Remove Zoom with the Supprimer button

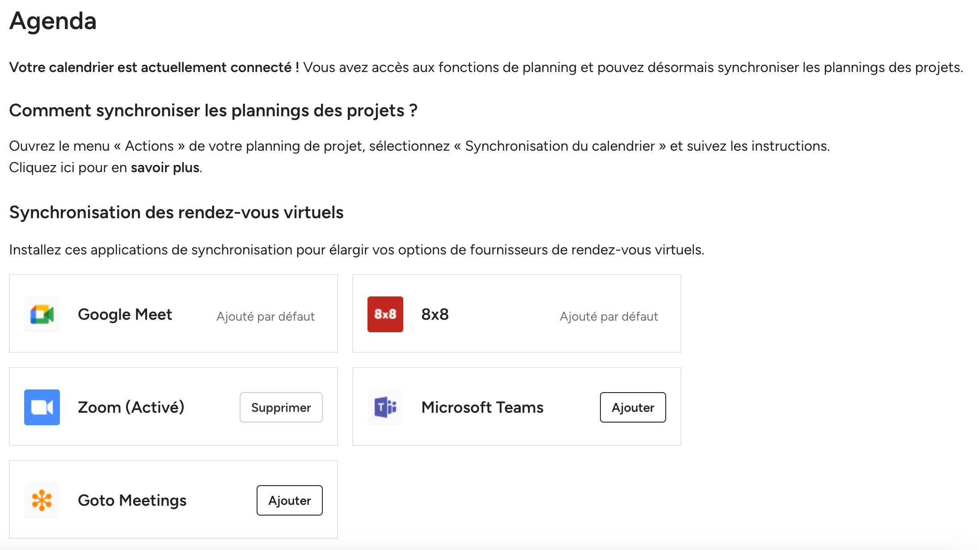coord(281,407)
